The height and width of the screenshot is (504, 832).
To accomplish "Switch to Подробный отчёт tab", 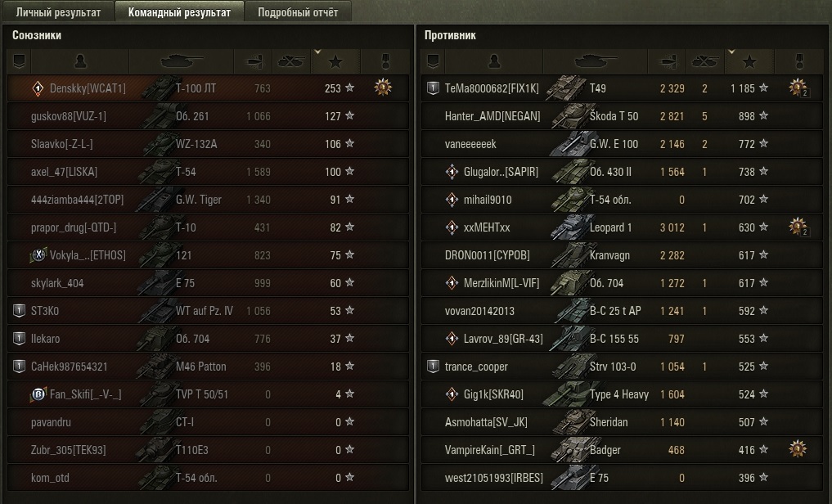I will (x=298, y=12).
